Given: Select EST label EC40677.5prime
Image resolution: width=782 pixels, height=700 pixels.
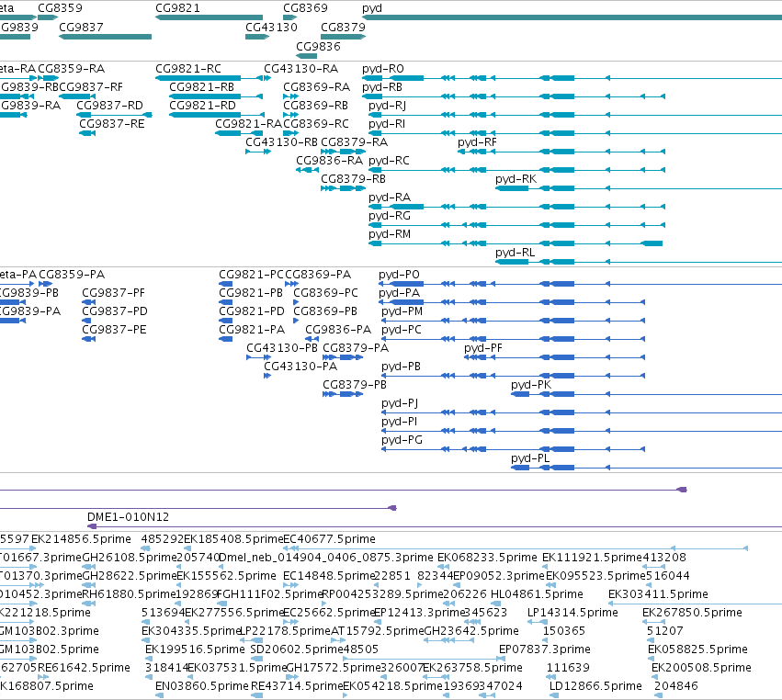Looking at the screenshot, I should [x=329, y=539].
